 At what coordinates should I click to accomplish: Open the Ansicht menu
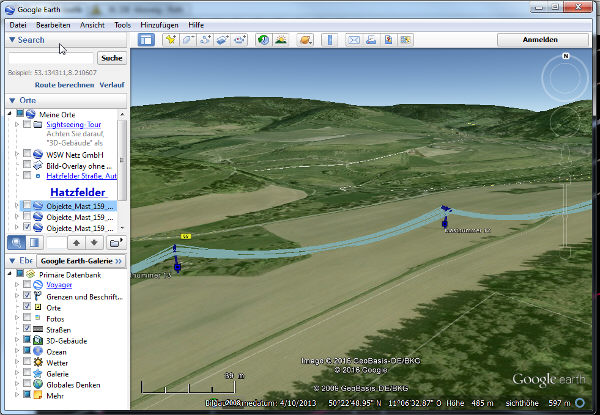click(x=92, y=25)
